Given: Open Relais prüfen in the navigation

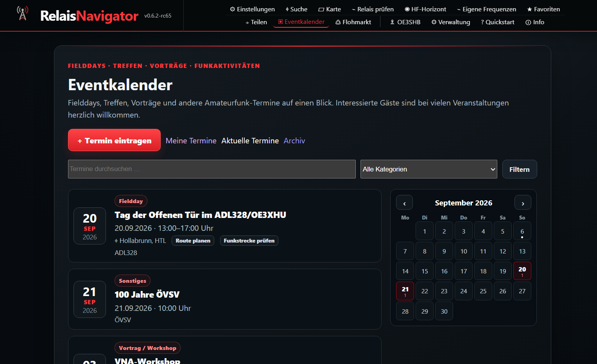Looking at the screenshot, I should tap(373, 9).
